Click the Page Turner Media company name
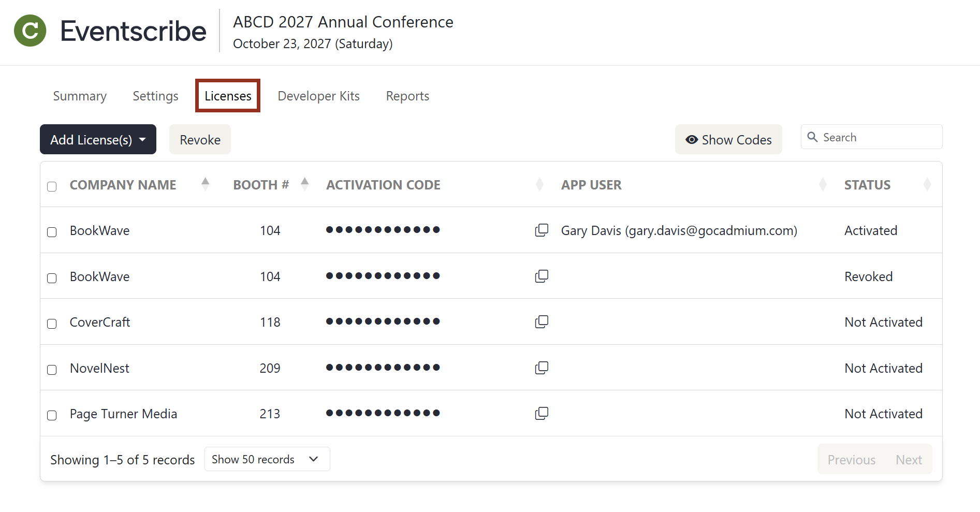 tap(123, 414)
